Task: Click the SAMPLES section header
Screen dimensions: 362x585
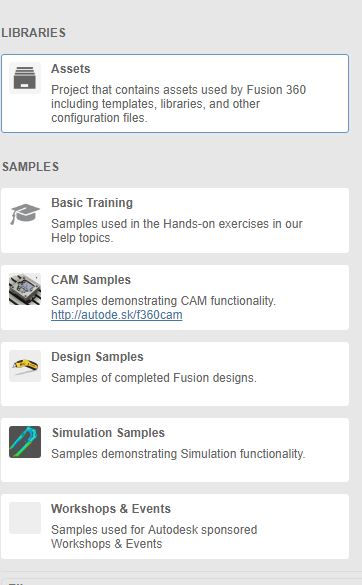Action: (30, 167)
